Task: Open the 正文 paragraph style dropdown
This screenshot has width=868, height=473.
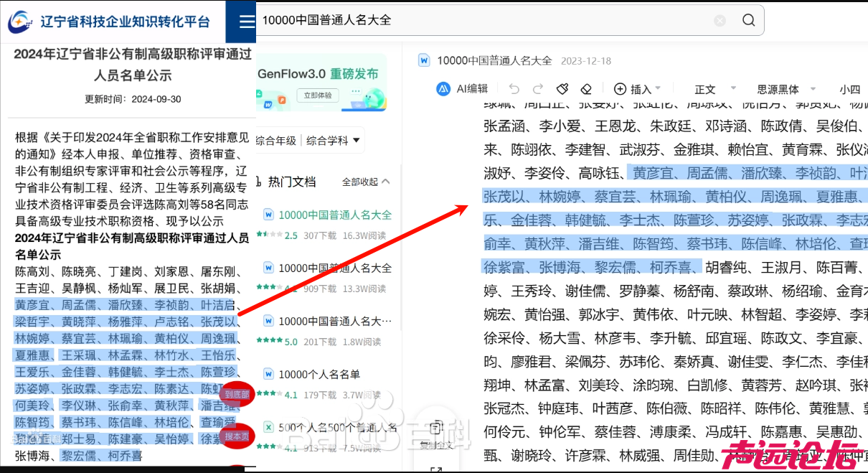Action: pyautogui.click(x=714, y=90)
